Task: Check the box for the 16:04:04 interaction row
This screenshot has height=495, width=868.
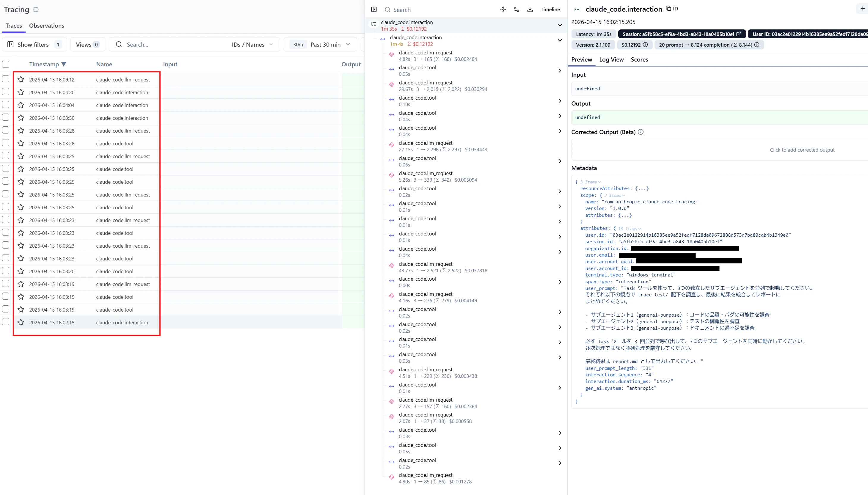Action: tap(6, 104)
